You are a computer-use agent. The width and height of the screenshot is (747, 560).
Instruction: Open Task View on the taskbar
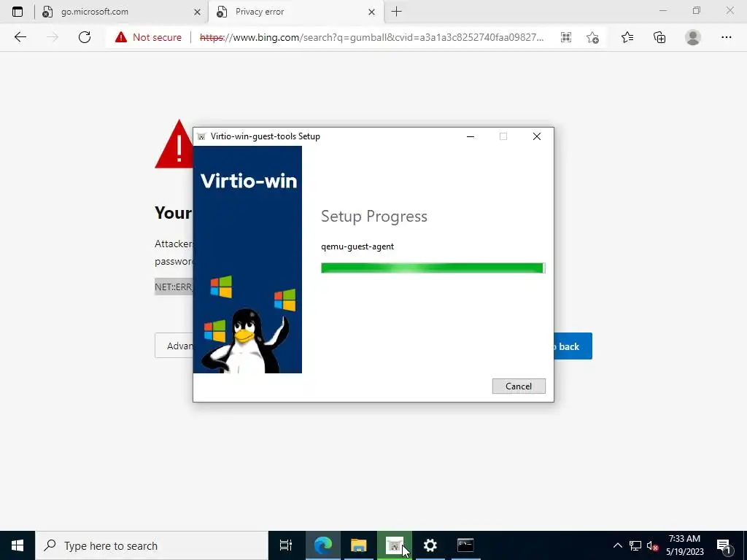pos(286,545)
